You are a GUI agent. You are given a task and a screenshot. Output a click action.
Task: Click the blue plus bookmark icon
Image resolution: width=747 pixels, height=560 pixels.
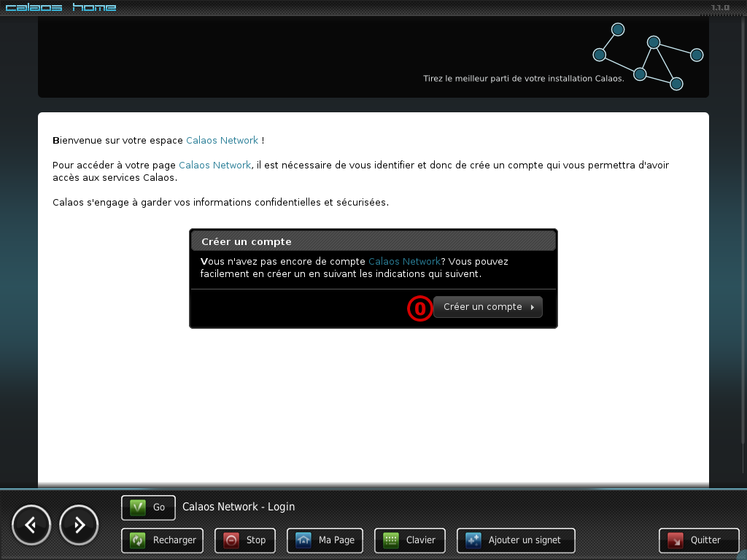tap(473, 540)
